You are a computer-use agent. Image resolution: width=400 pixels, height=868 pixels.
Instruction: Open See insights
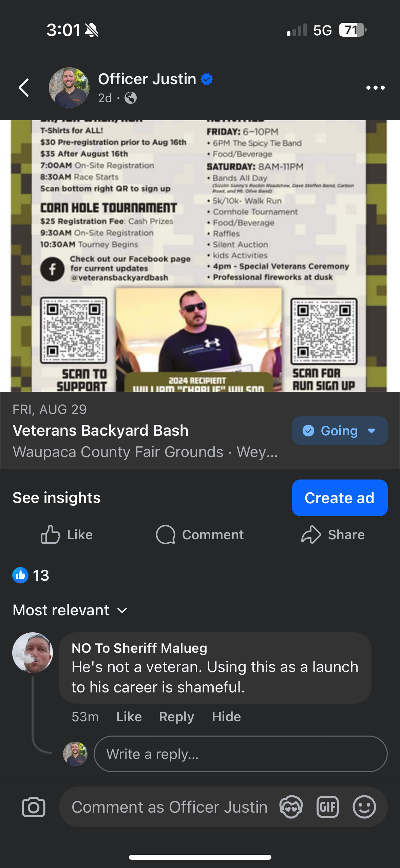click(x=57, y=498)
